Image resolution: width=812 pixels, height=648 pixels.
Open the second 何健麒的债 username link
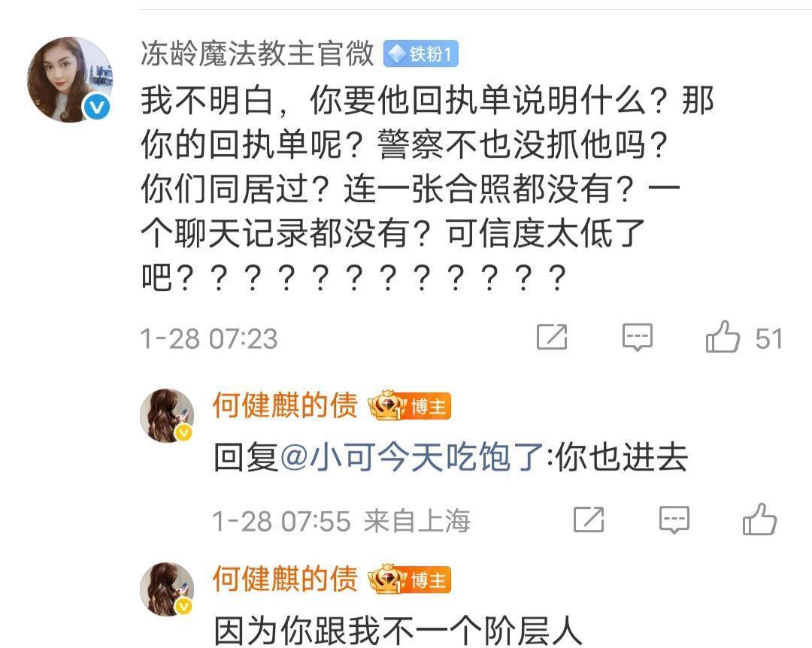[285, 579]
